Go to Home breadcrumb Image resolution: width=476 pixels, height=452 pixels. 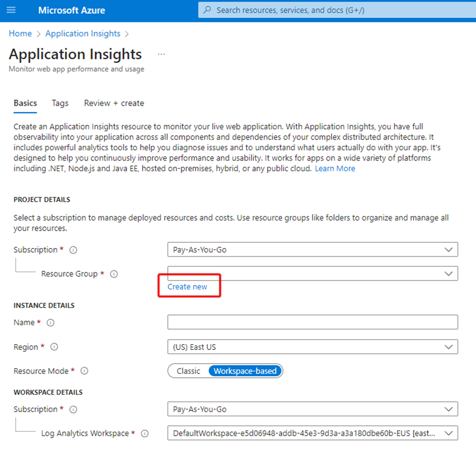(x=21, y=33)
